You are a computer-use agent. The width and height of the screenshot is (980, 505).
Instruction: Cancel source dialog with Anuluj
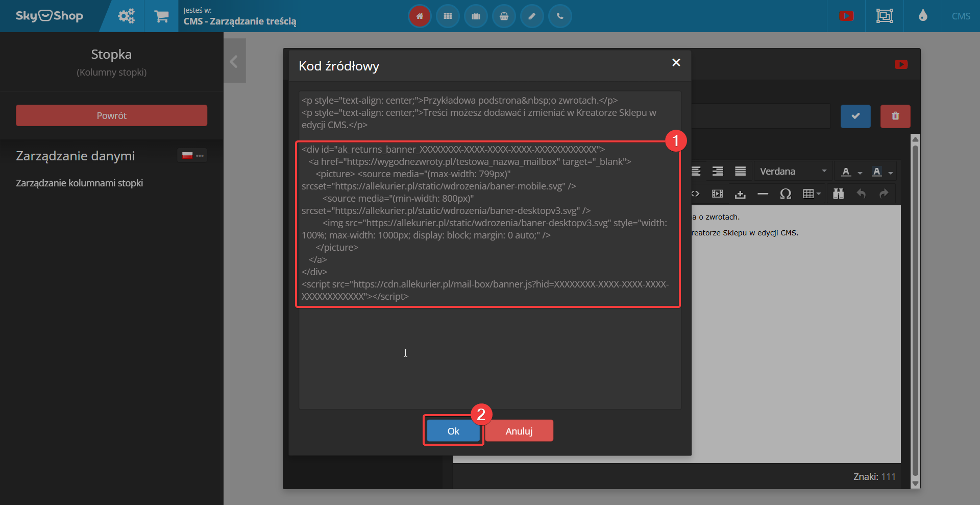(x=519, y=430)
